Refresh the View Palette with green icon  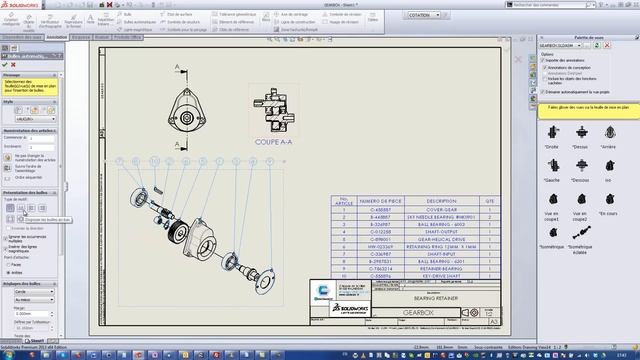click(x=597, y=45)
